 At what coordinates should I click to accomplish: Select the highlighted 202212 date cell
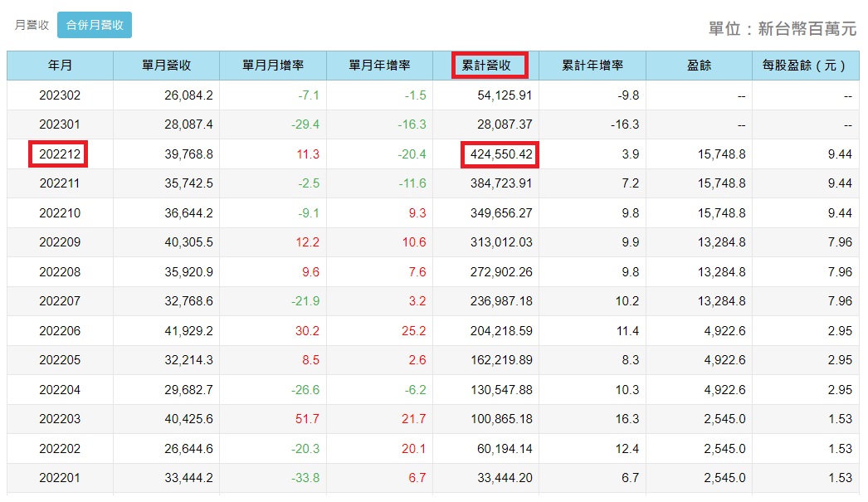click(60, 154)
